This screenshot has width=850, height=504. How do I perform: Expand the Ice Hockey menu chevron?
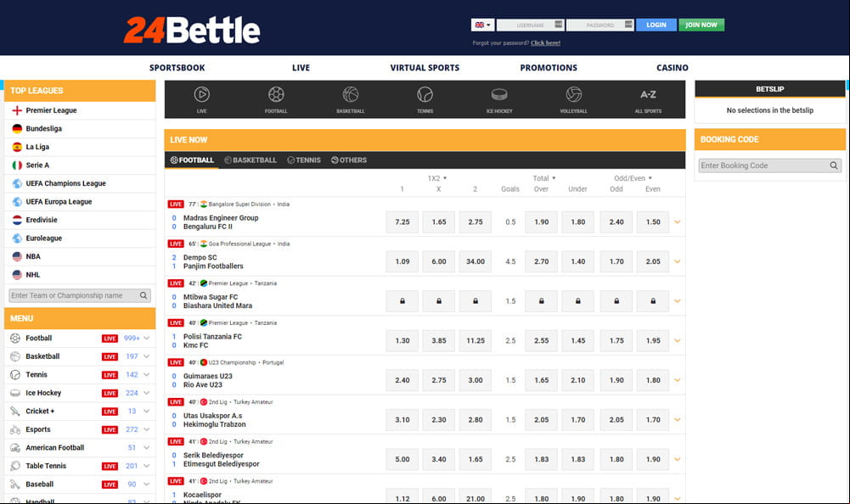tap(146, 393)
